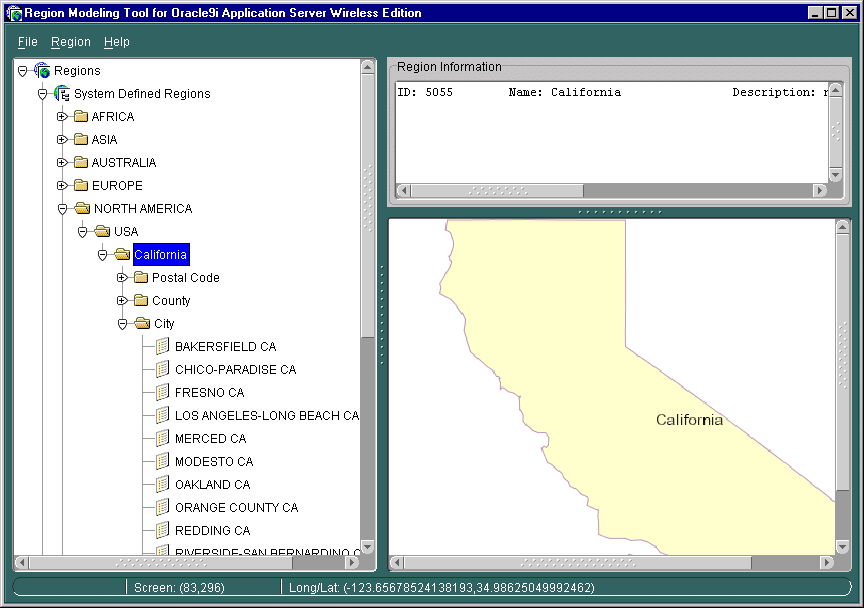Click the CHICO-PARADISE CA document icon
Viewport: 864px width, 608px height.
163,369
